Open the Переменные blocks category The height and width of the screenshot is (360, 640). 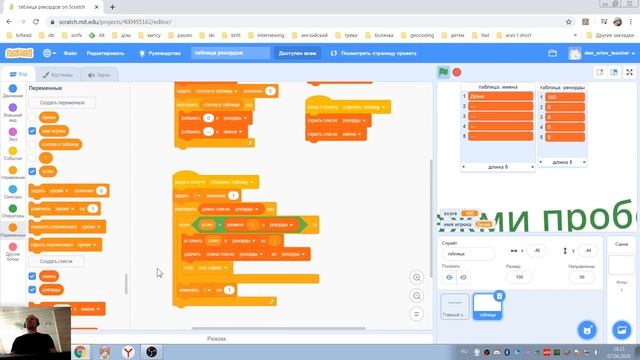click(13, 230)
